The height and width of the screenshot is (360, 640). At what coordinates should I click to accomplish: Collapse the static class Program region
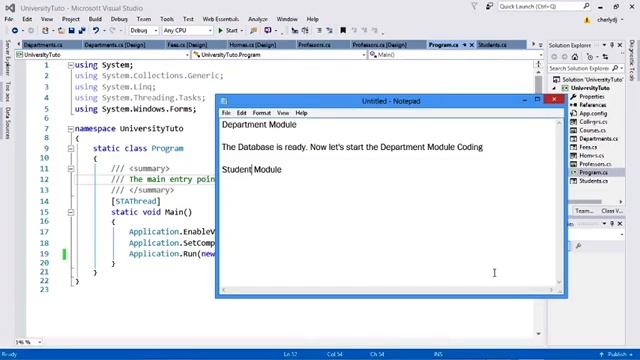(71, 149)
